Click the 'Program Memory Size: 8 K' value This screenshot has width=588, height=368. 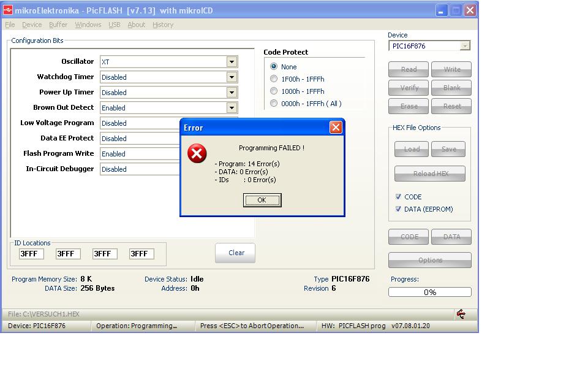[86, 279]
